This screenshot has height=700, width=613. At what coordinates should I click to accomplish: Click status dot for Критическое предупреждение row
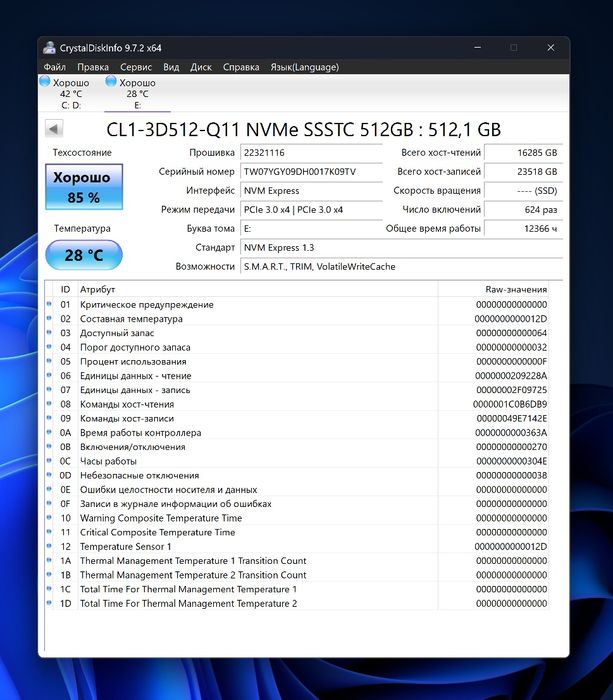point(49,304)
